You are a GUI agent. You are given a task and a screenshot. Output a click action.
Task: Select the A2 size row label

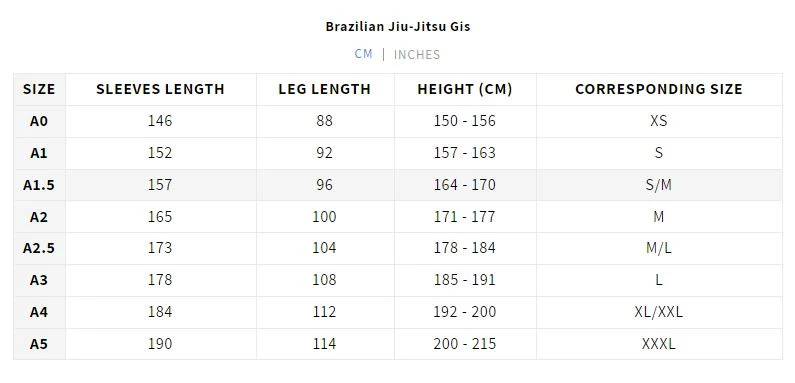[39, 217]
